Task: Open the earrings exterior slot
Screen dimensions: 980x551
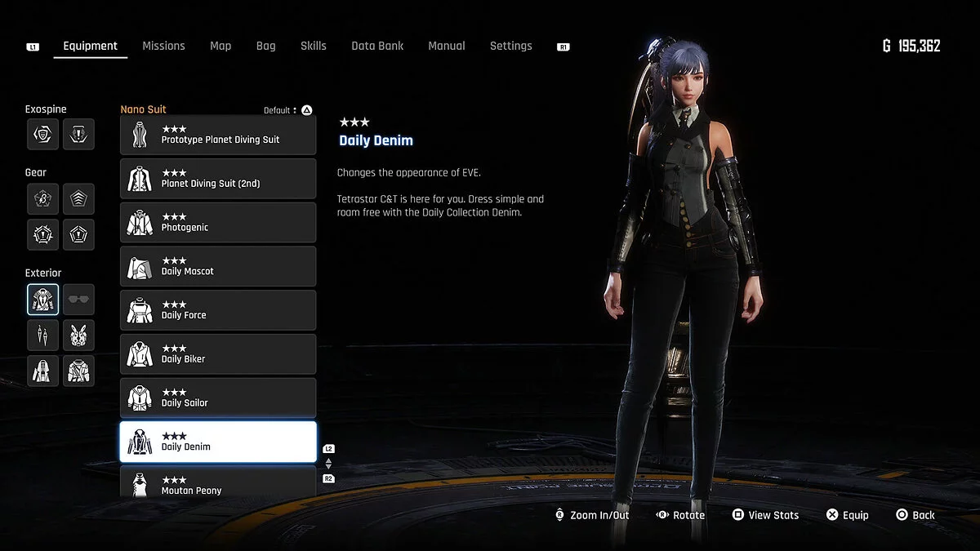Action: (42, 335)
